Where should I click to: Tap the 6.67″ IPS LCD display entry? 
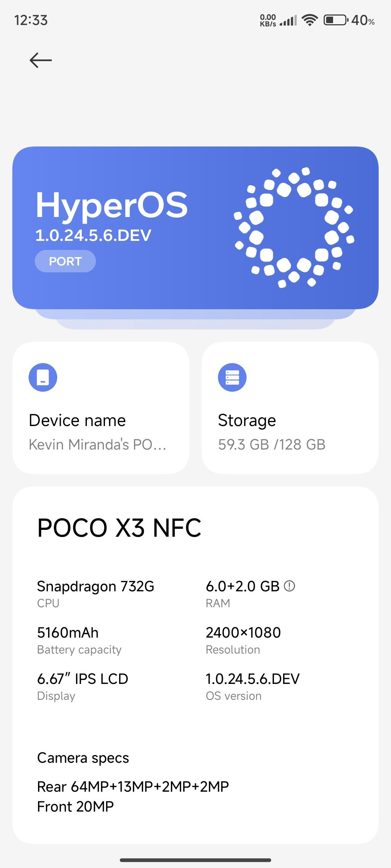[83, 686]
